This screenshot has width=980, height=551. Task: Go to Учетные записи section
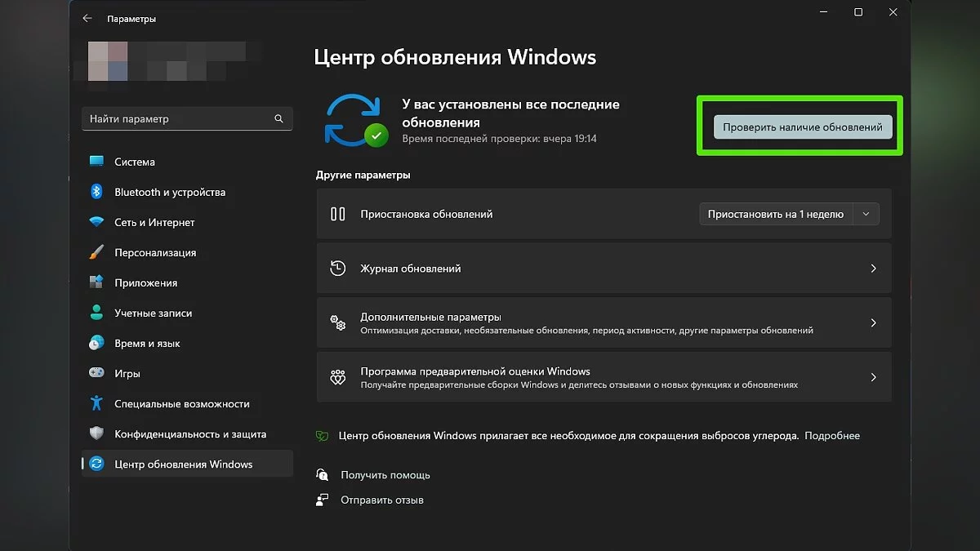coord(153,313)
